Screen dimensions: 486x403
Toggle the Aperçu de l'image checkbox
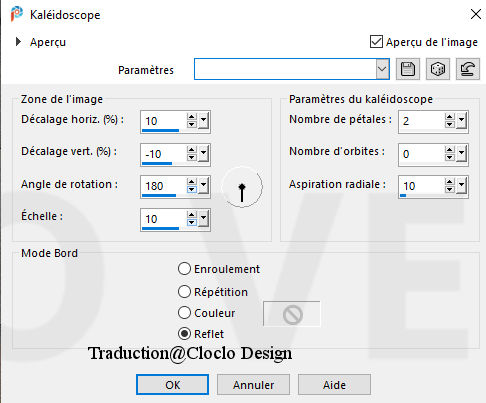pos(376,42)
